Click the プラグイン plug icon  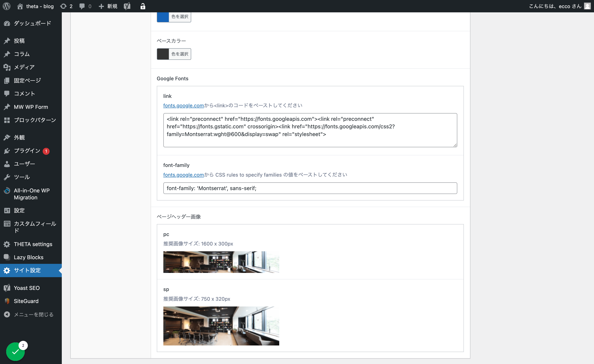coord(7,151)
